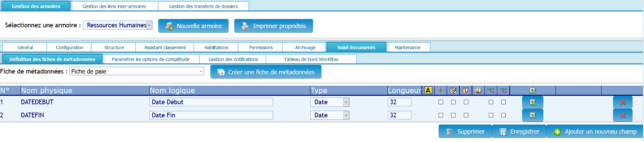Open gear settings for the DATEFIN row

click(x=533, y=115)
